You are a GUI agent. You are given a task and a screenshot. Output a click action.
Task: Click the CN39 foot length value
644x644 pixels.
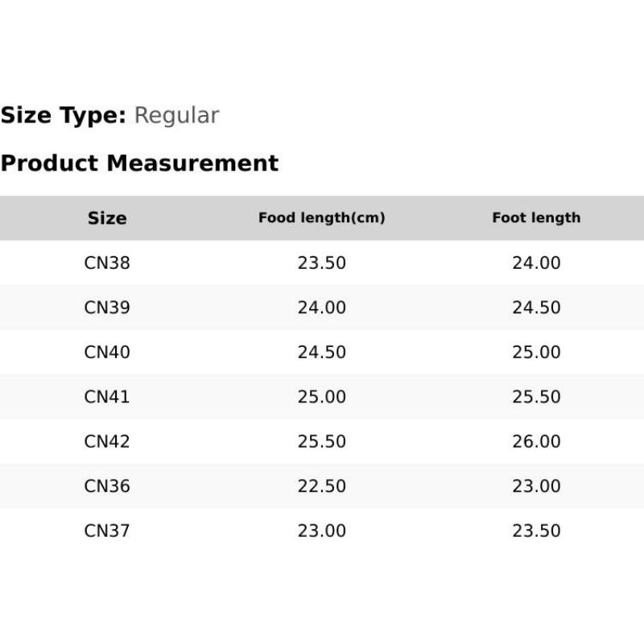(536, 308)
